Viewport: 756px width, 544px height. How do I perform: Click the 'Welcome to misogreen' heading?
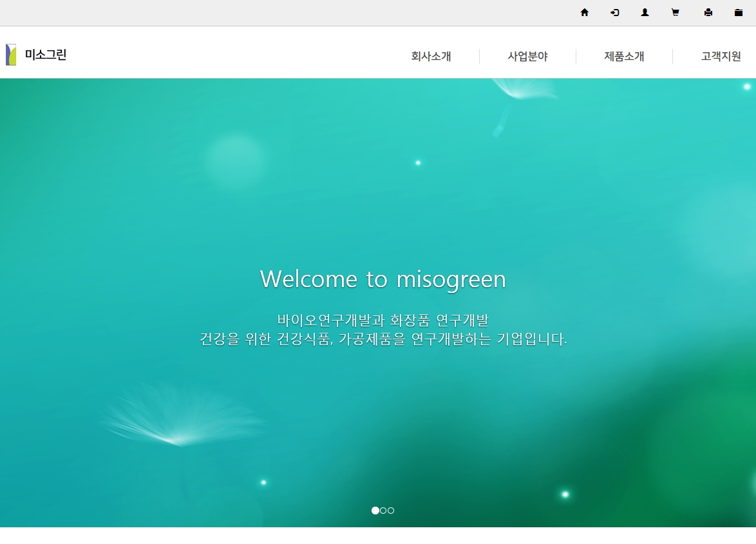[x=383, y=279]
